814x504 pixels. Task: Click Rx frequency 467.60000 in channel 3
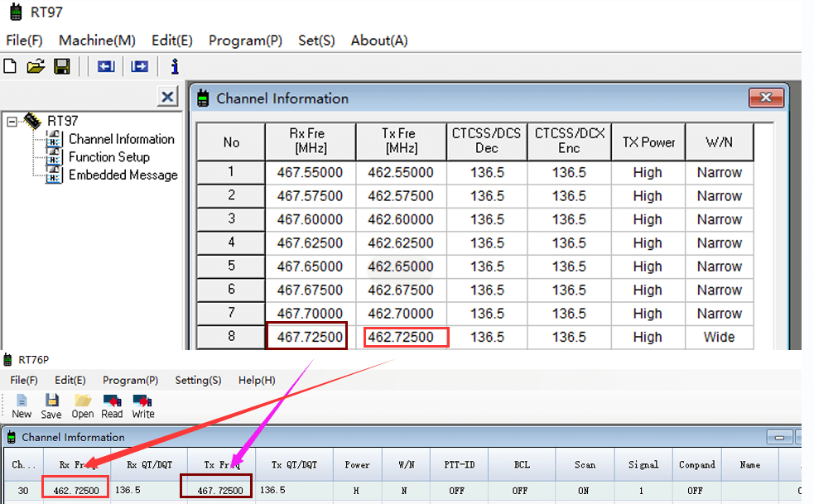tap(310, 219)
